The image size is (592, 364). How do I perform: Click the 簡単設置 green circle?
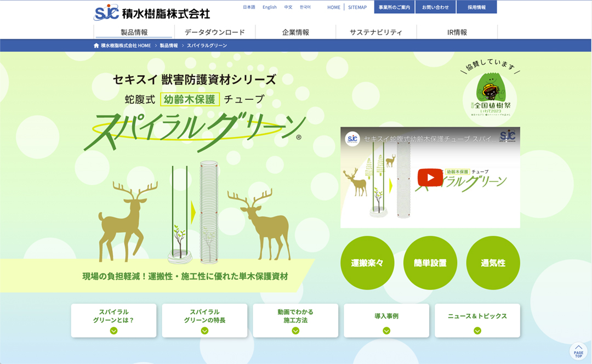pos(430,263)
